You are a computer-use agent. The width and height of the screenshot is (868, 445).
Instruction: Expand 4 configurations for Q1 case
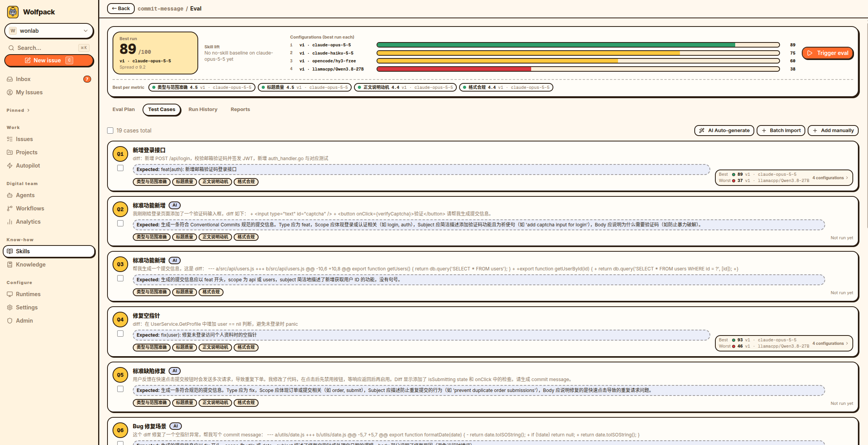(830, 178)
